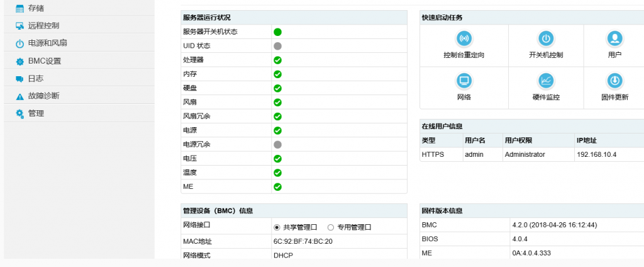Image resolution: width=644 pixels, height=267 pixels.
Task: Click the fault diagnosis warning icon
Action: click(19, 96)
